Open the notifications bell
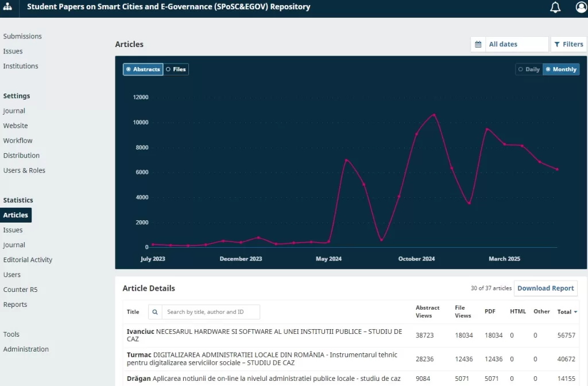 [555, 7]
